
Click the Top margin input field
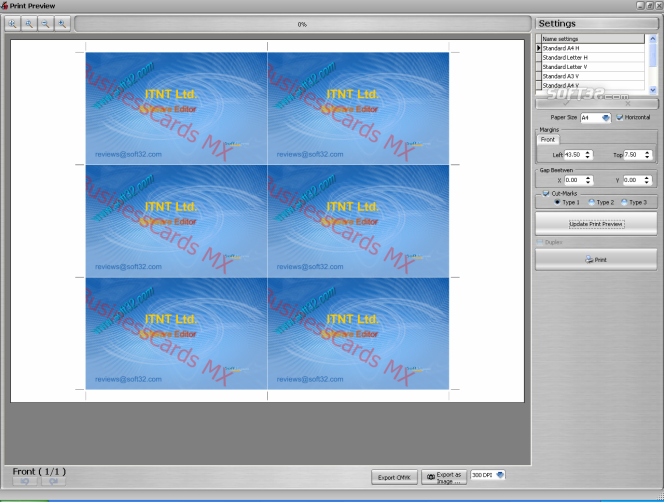(x=634, y=155)
